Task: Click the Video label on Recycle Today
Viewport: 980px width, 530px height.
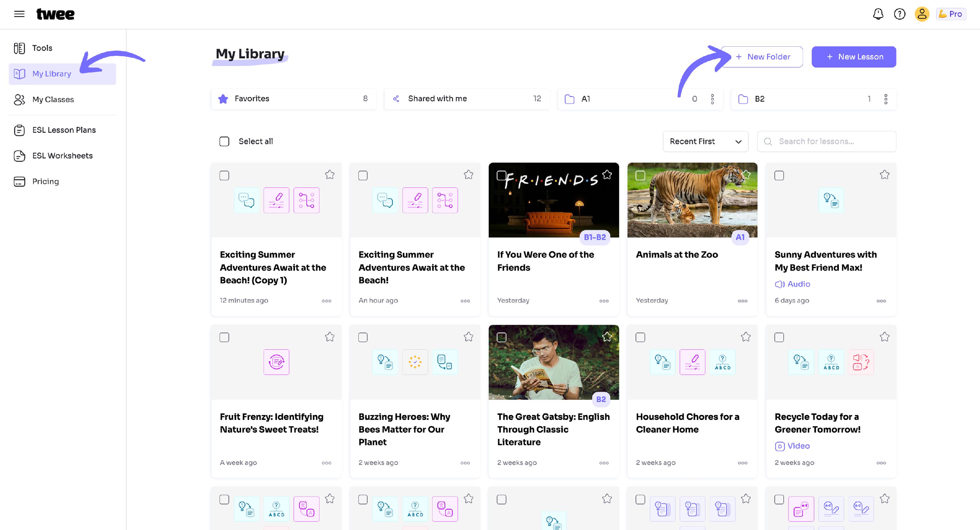Action: [792, 446]
